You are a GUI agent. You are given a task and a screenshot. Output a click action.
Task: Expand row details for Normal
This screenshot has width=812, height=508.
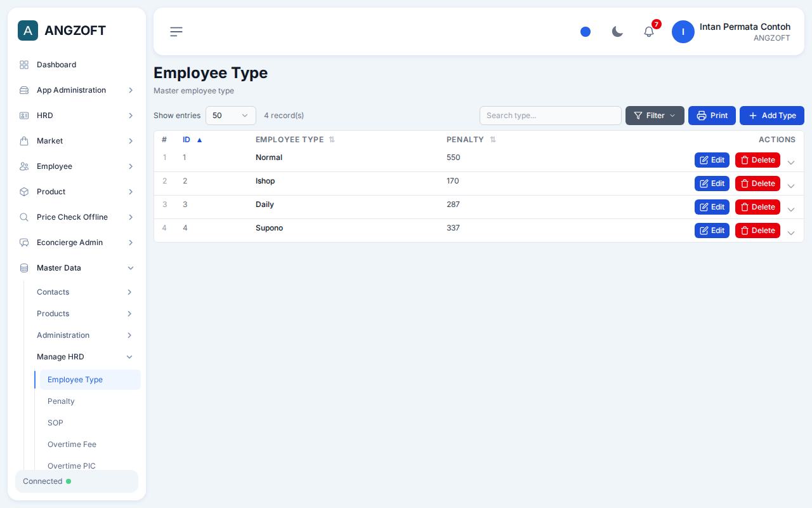click(791, 163)
